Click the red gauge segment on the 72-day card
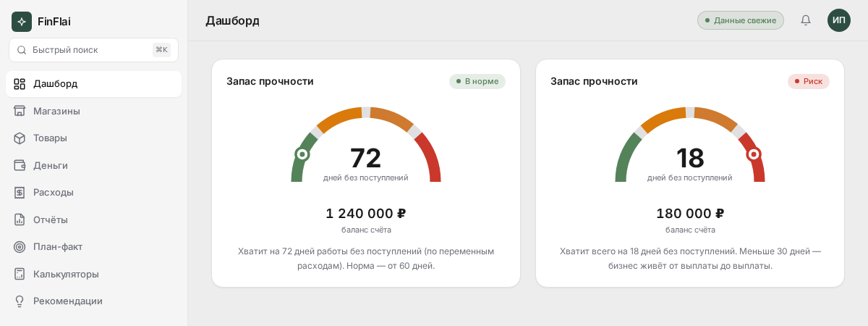Viewport: 868px width, 326px height. [x=431, y=156]
